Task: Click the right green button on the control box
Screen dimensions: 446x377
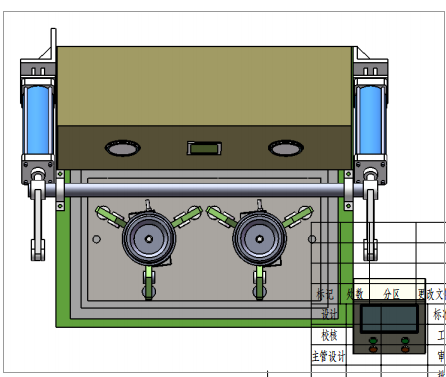Action: tap(405, 341)
